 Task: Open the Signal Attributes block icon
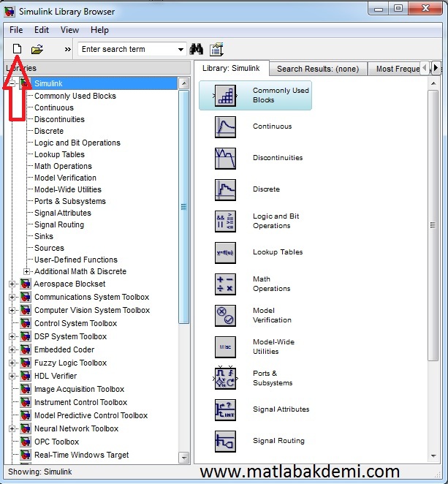click(x=225, y=410)
